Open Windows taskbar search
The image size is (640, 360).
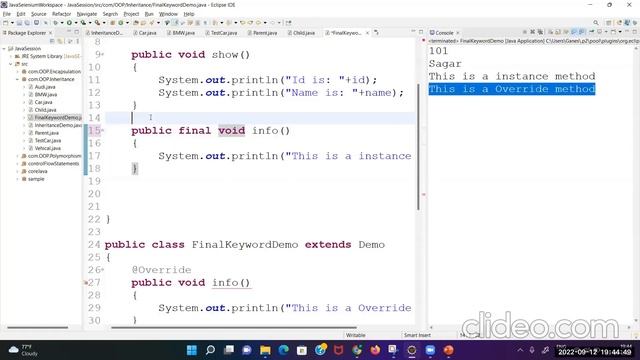pos(210,350)
